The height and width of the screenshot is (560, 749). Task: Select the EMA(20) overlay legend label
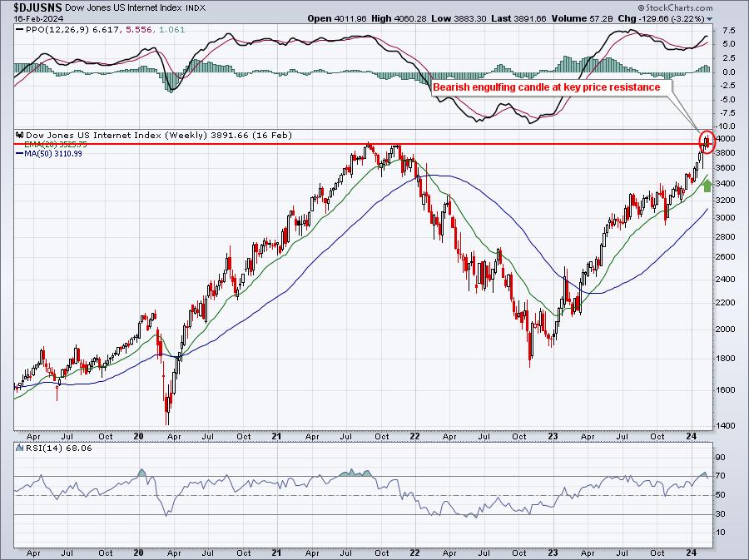56,144
